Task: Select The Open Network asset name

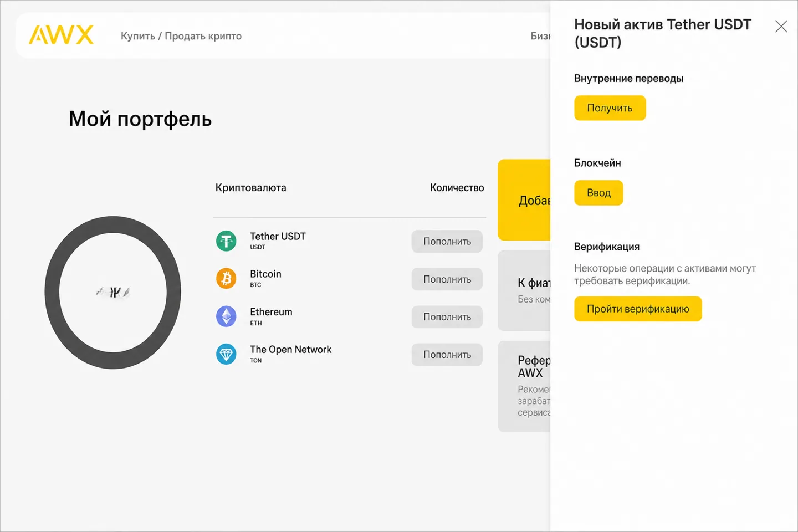Action: pos(290,350)
